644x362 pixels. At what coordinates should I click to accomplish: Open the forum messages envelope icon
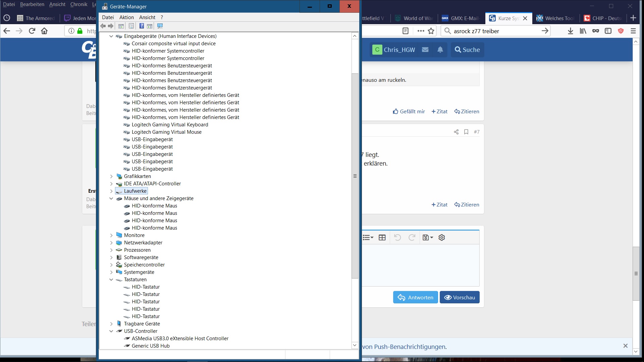click(425, 50)
